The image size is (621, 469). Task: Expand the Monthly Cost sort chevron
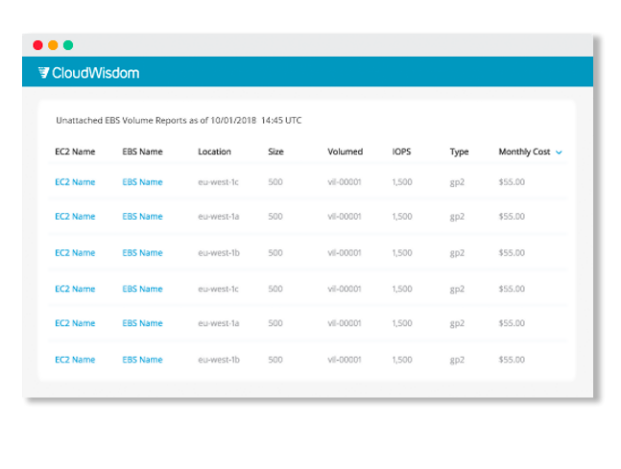pyautogui.click(x=559, y=152)
